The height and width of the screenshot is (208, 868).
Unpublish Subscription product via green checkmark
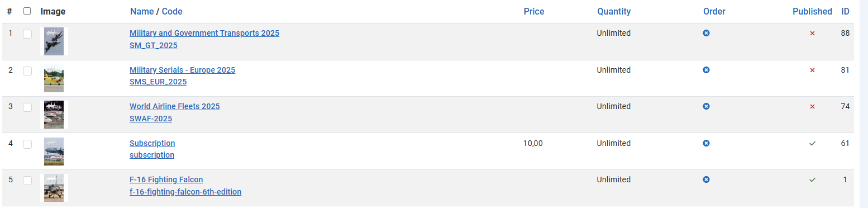click(x=812, y=143)
